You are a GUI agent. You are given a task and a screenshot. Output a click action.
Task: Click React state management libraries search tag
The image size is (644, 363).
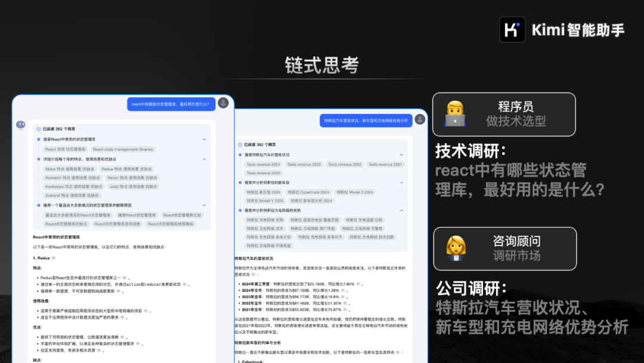tap(123, 149)
